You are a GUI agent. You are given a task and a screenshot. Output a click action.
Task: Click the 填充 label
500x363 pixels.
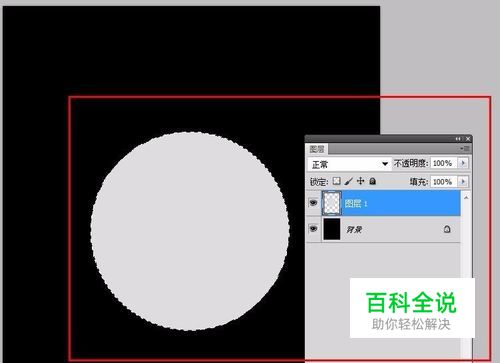pos(419,182)
